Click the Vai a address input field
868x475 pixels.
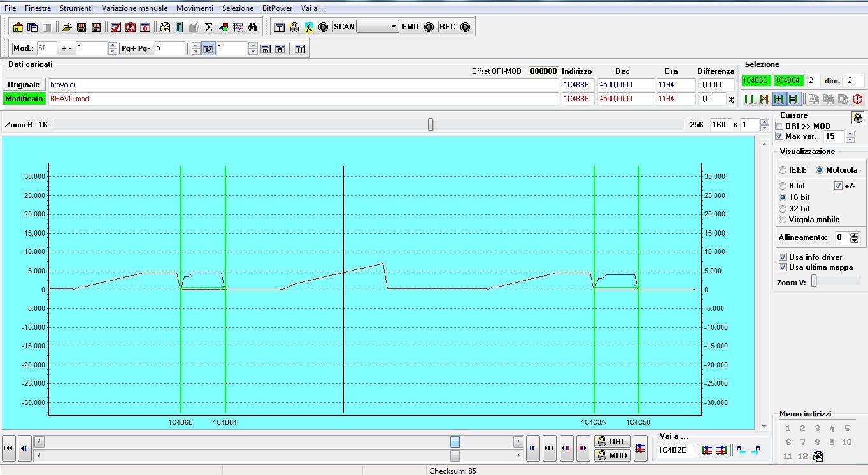point(676,450)
